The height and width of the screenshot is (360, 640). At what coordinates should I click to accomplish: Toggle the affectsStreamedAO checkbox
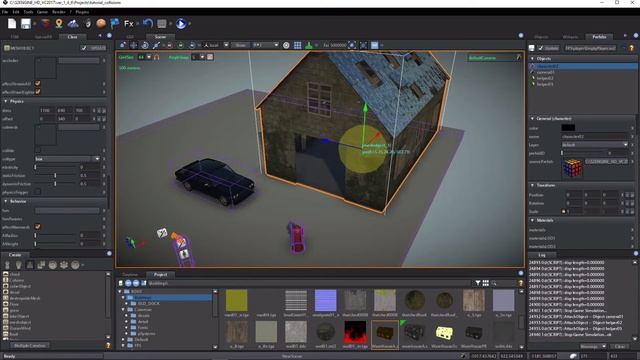tap(38, 83)
